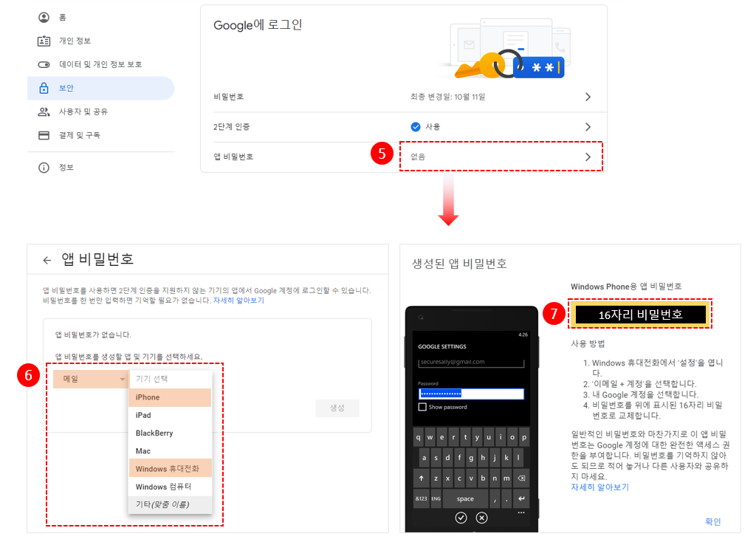Click the 생성 button
Image resolution: width=756 pixels, height=542 pixels.
337,408
